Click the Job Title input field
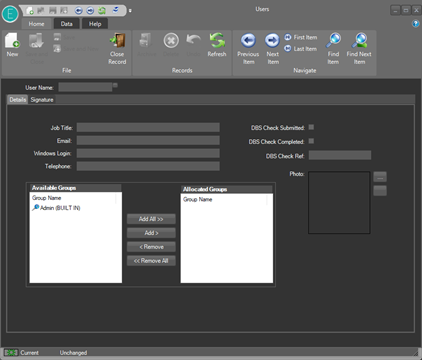Screen dimensions: 422x360 click(148, 127)
